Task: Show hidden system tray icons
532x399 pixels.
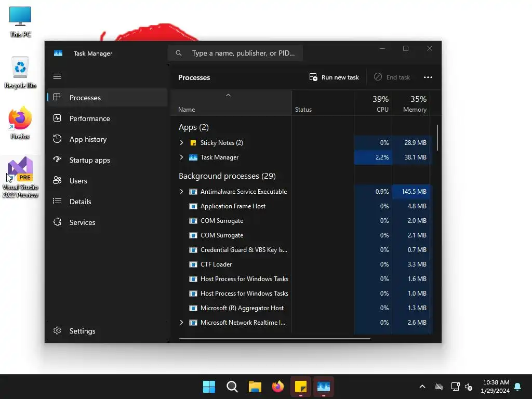Action: coord(422,387)
